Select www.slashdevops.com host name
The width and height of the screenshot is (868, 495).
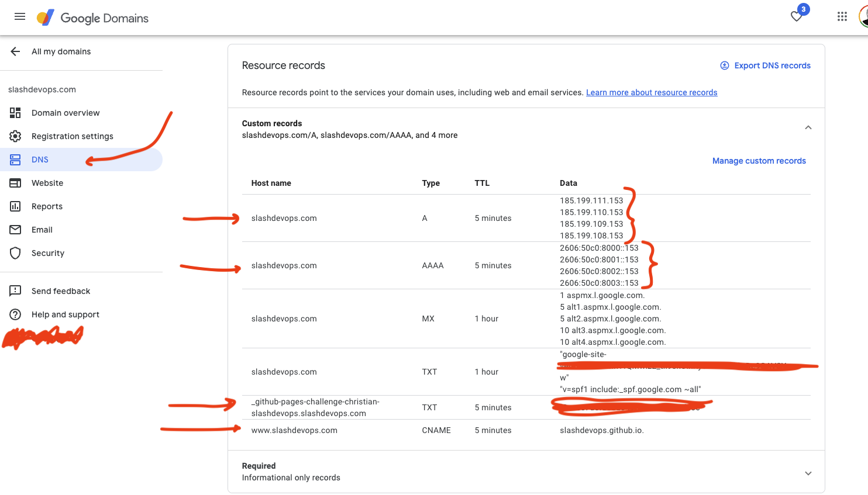pyautogui.click(x=294, y=430)
